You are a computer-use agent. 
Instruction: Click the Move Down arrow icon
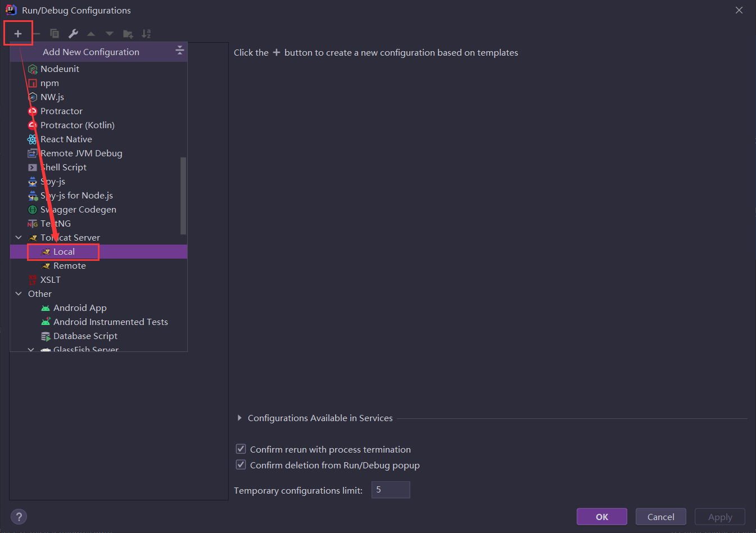110,34
